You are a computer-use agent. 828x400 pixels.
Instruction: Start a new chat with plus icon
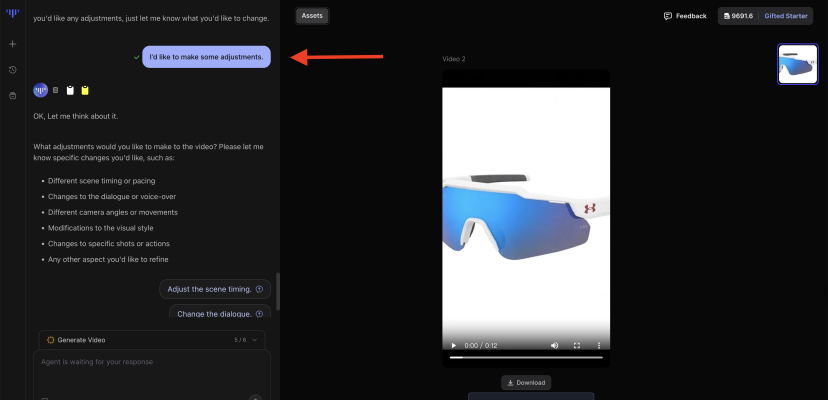coord(12,44)
